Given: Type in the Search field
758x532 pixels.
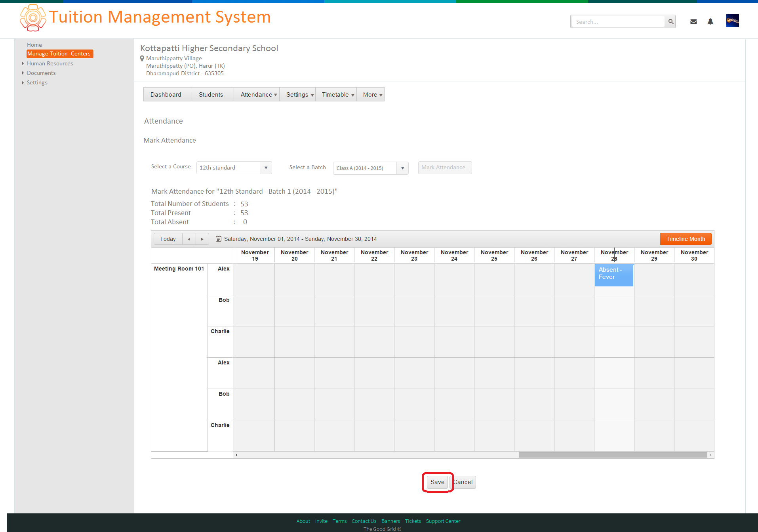Looking at the screenshot, I should (x=618, y=22).
